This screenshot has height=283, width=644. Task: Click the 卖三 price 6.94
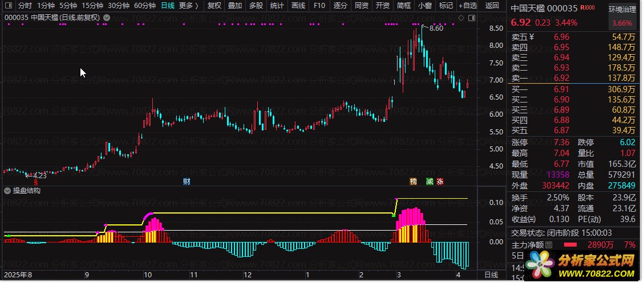(x=561, y=58)
